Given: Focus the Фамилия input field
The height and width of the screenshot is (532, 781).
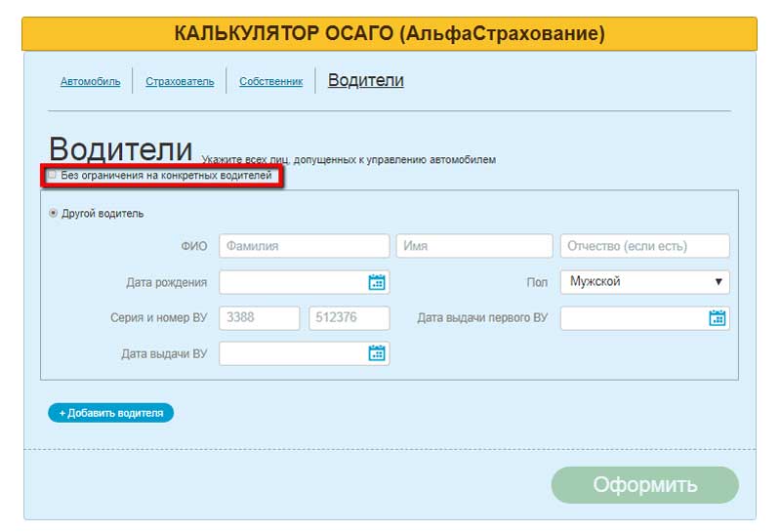Looking at the screenshot, I should click(x=305, y=246).
